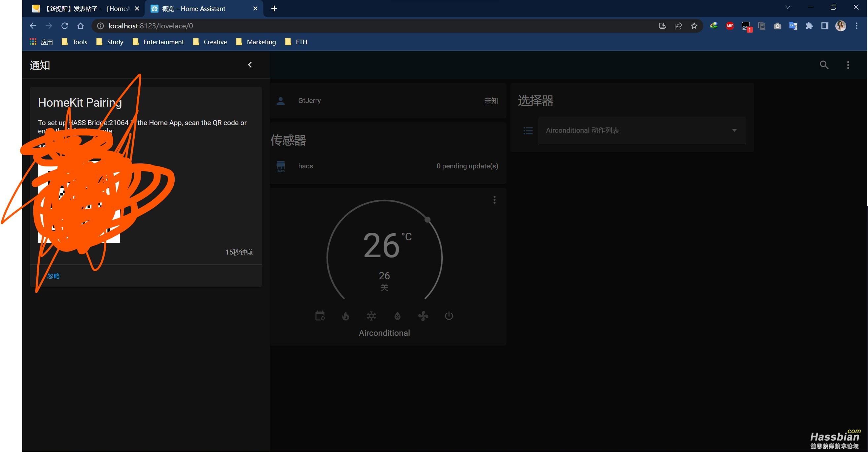Toggle the HomeKit Pairing notification panel

click(x=250, y=64)
